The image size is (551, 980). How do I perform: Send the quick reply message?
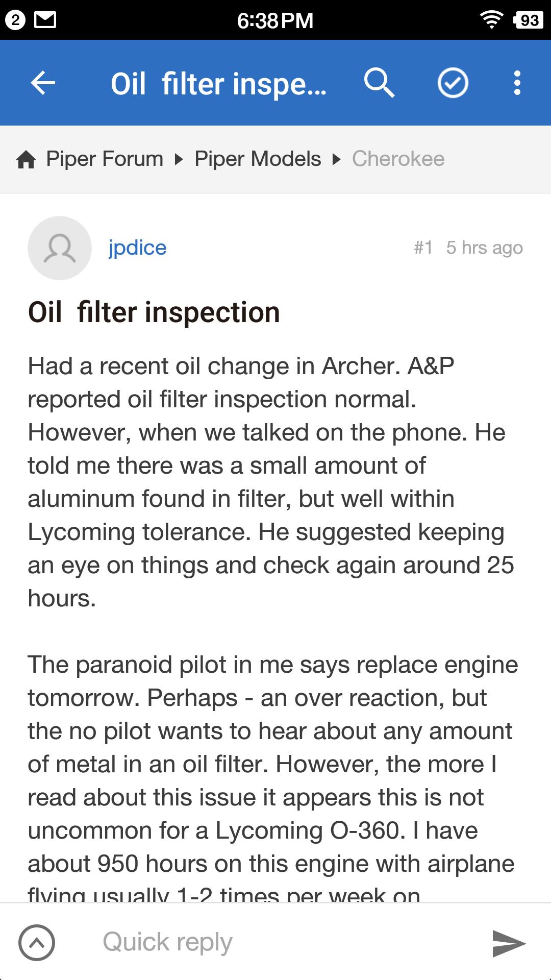[510, 942]
